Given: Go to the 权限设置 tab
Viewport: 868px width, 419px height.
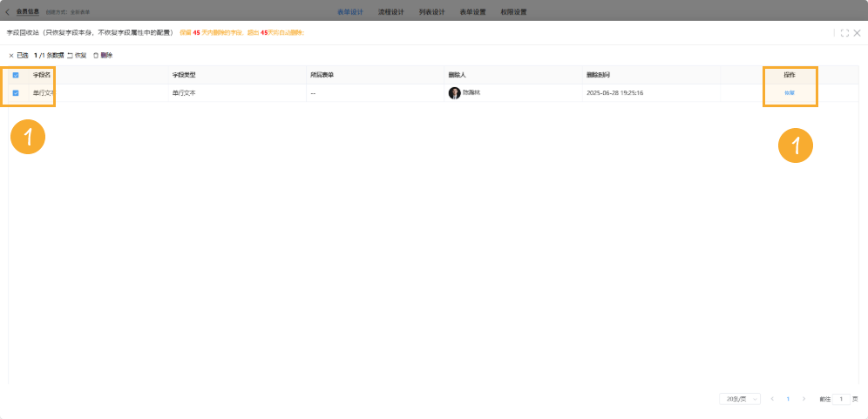Looking at the screenshot, I should [x=513, y=11].
